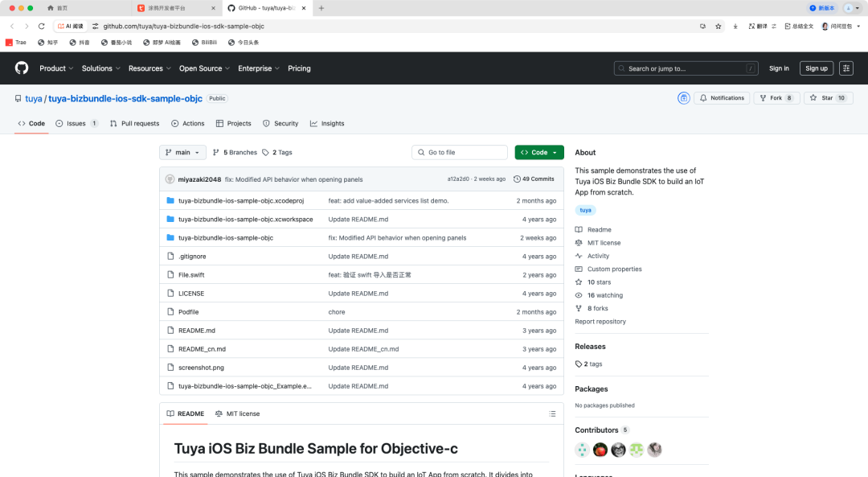Switch to the Actions tab
This screenshot has width=868, height=477.
pyautogui.click(x=187, y=124)
